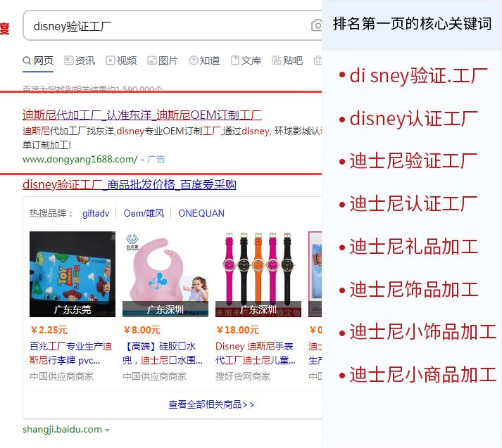Click the 排名第一页的核心关键词 heading
This screenshot has height=448, width=502.
coord(413,24)
